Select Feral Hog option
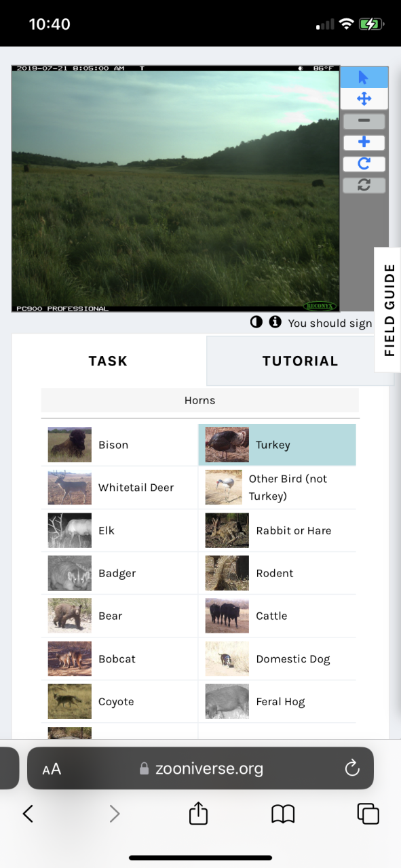 click(x=277, y=702)
